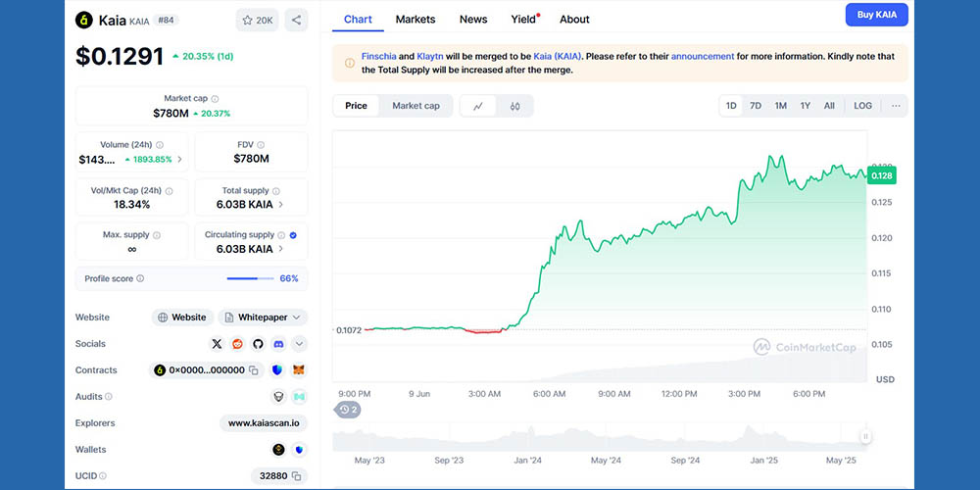
Task: Click the history range overview chart
Action: pyautogui.click(x=599, y=437)
